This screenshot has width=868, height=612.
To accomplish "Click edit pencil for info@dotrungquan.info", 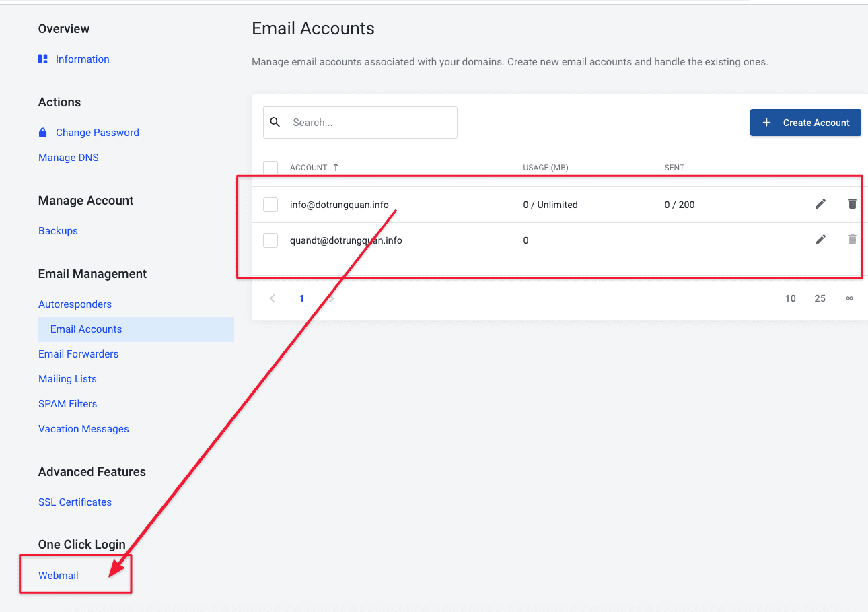I will (x=820, y=204).
